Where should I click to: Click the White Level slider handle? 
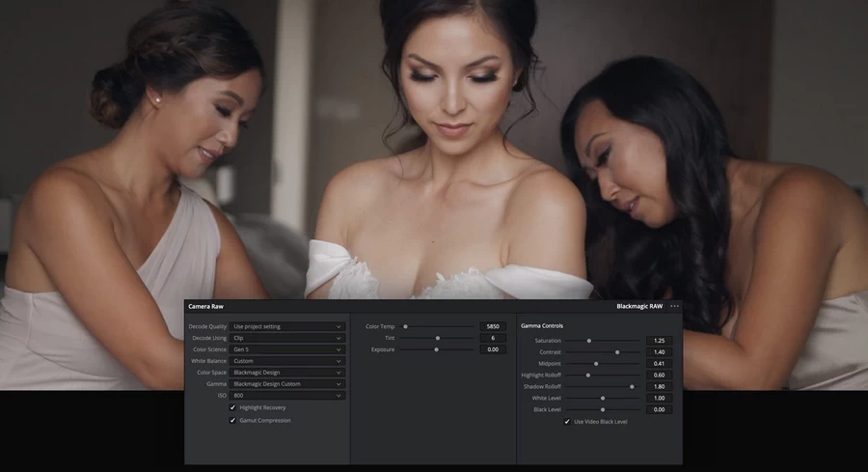[603, 399]
